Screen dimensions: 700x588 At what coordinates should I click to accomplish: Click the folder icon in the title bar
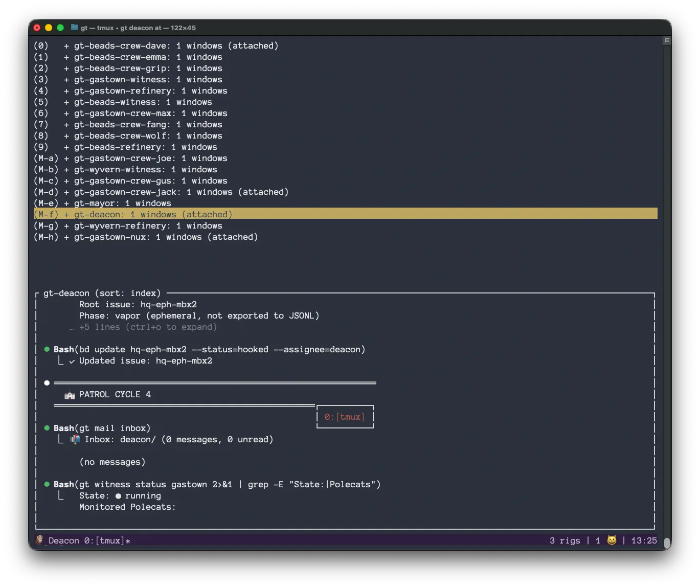tap(75, 28)
